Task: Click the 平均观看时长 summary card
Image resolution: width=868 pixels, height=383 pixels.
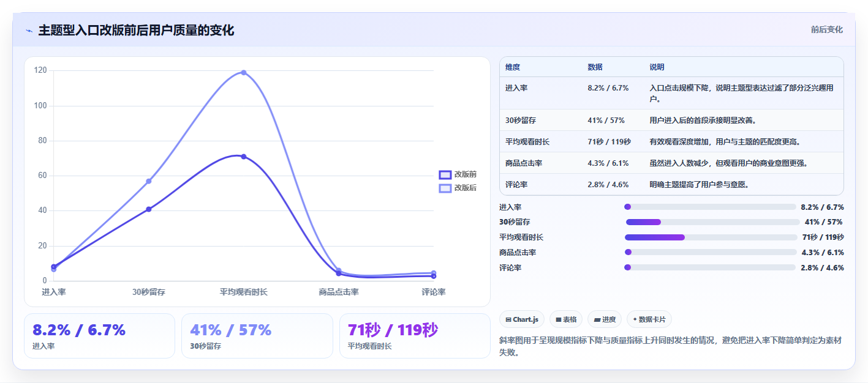Action: click(x=415, y=336)
